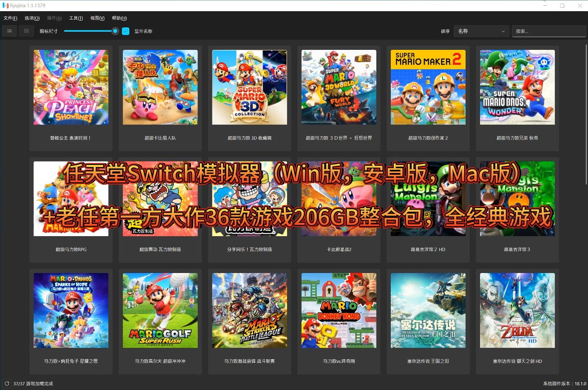Select Mario Strikers Battle League cover
Screen dimensions: 588x390
250,310
